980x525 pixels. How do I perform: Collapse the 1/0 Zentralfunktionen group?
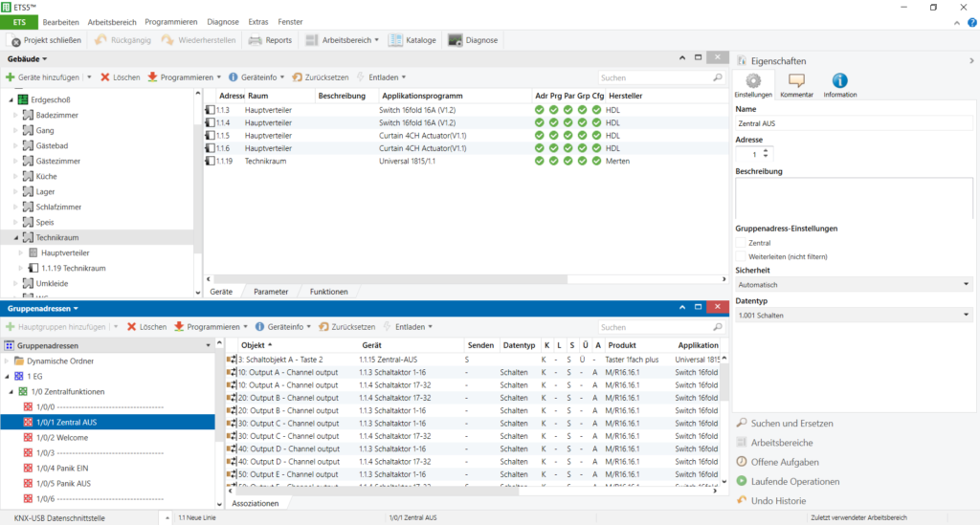[x=11, y=392]
